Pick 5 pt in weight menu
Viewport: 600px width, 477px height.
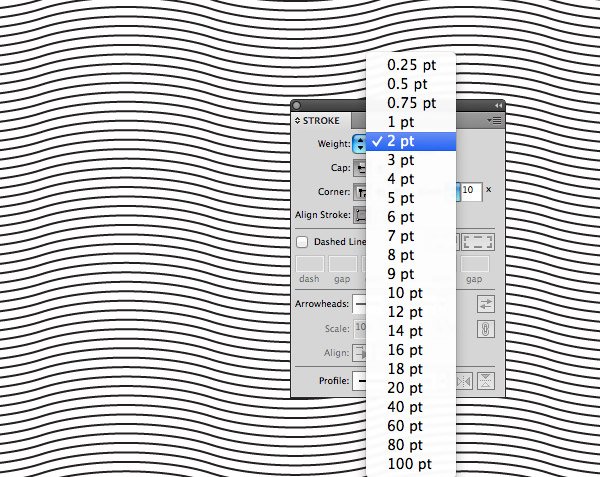click(x=411, y=199)
